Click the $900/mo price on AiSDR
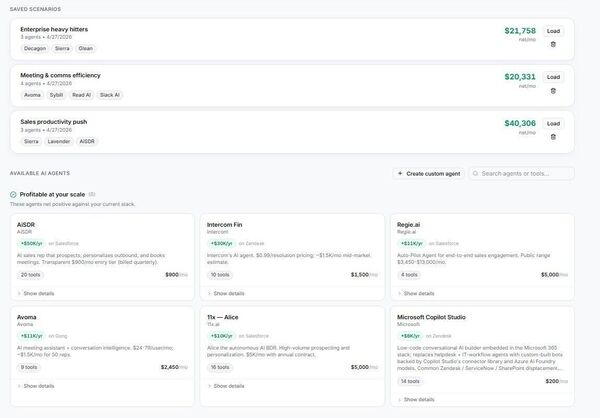Image resolution: width=600 pixels, height=418 pixels. coord(176,275)
